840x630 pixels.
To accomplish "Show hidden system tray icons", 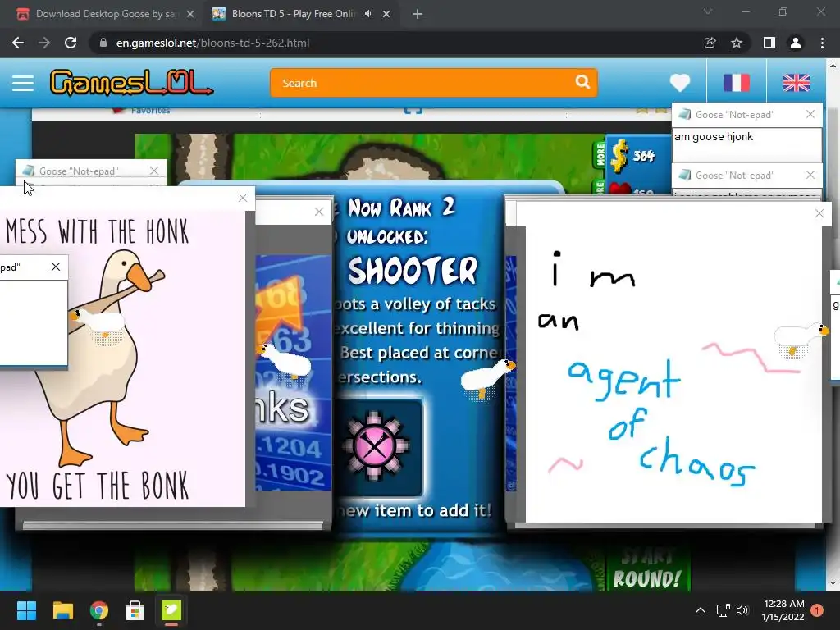I will coord(701,610).
